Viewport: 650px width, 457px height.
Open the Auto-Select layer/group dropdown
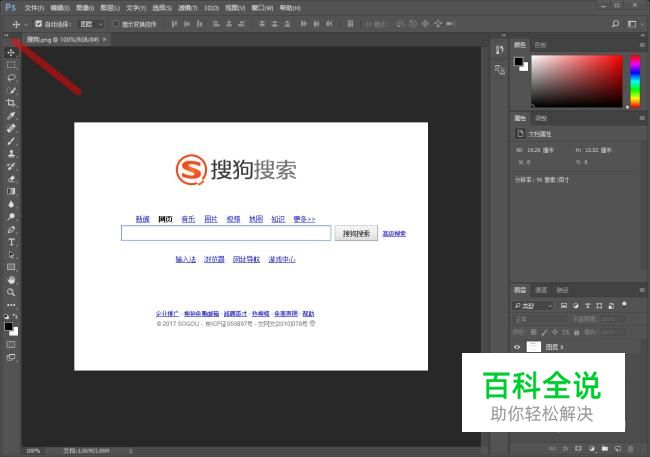pos(91,24)
